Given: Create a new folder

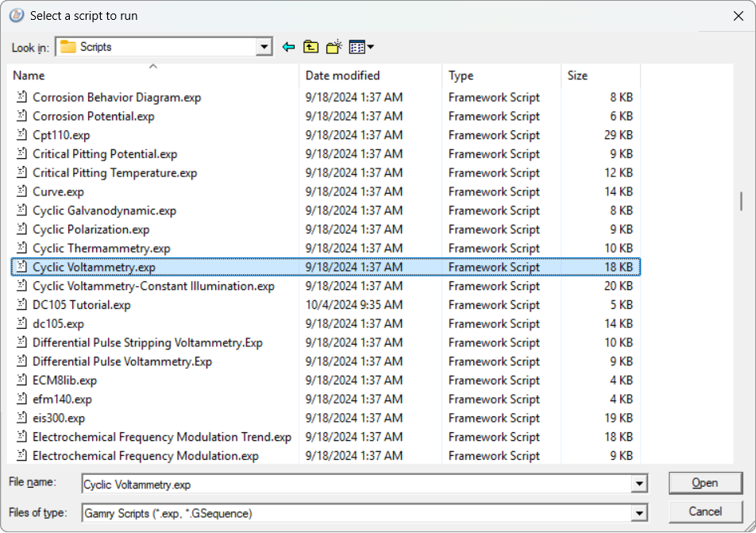Looking at the screenshot, I should tap(334, 47).
